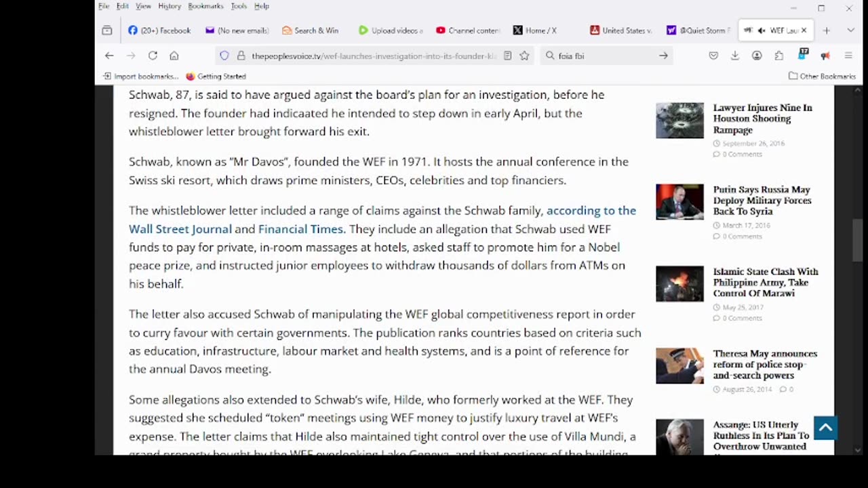Open 'Lawyer Injures Nine In Houston' article
The width and height of the screenshot is (868, 488).
coord(762,119)
